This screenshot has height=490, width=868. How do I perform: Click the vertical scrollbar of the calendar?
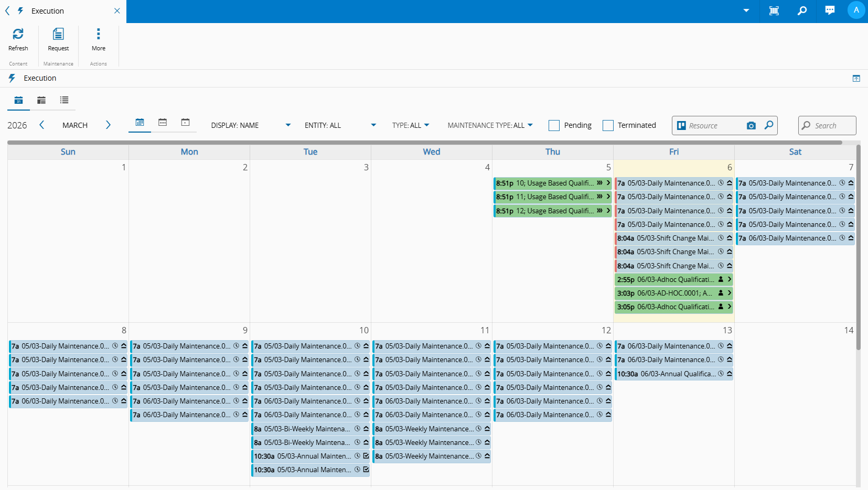(858, 246)
